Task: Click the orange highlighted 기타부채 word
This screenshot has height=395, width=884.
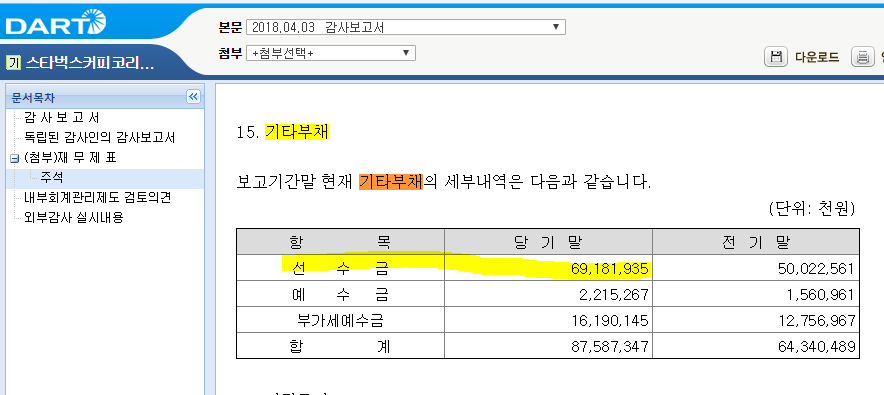Action: 391,182
